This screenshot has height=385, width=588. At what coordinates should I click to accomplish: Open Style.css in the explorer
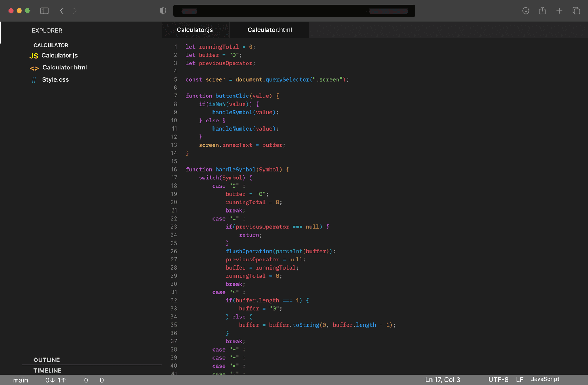55,80
